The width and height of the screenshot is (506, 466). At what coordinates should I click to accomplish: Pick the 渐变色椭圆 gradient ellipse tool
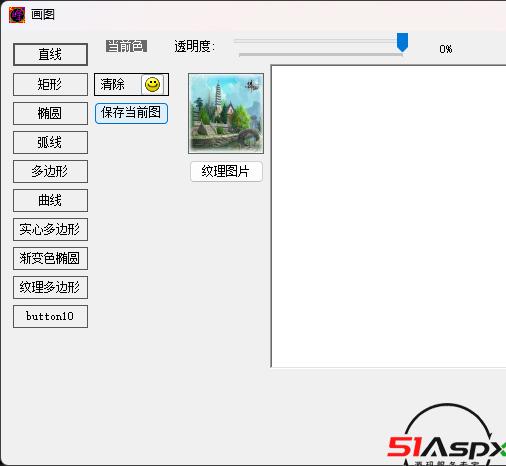50,258
